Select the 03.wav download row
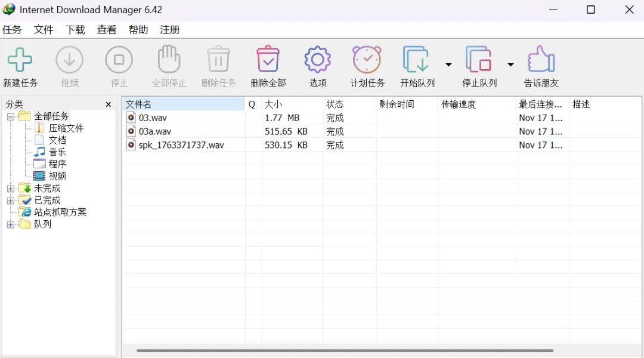The height and width of the screenshot is (358, 644). [382, 118]
